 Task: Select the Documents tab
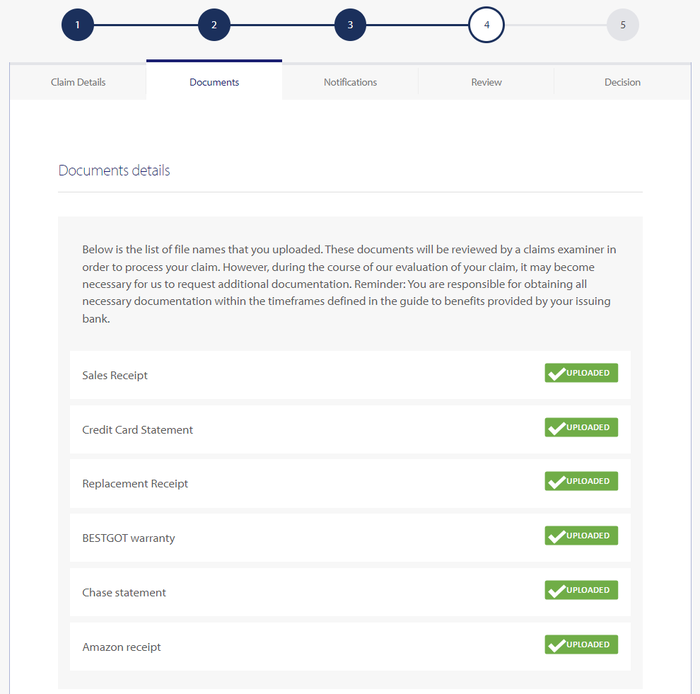click(214, 81)
